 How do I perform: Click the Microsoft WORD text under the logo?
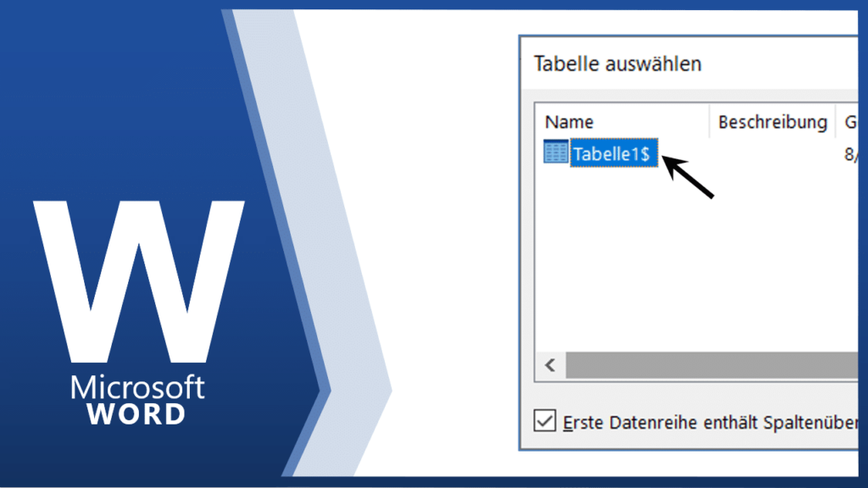pos(138,401)
